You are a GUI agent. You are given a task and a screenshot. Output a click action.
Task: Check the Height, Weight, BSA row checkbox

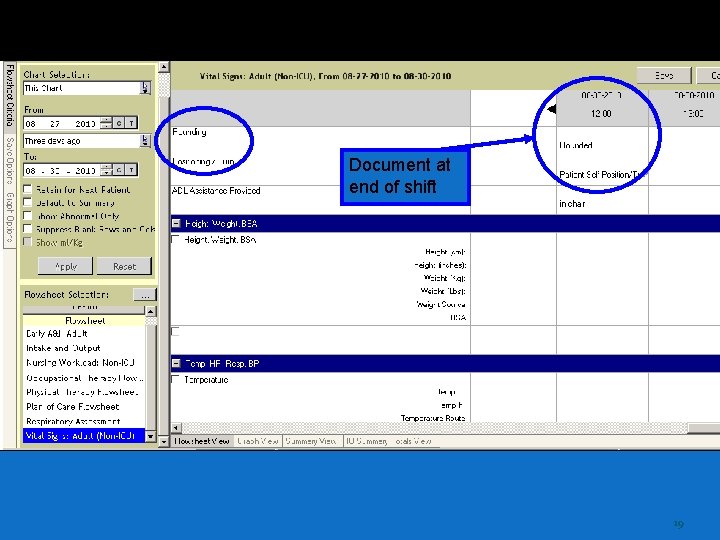[175, 239]
